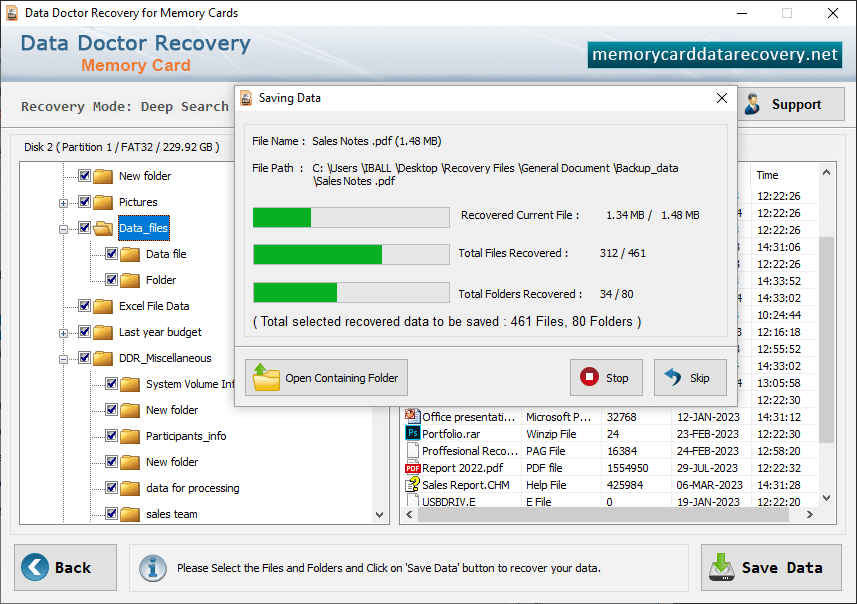Click the Save Data button

pos(771,567)
